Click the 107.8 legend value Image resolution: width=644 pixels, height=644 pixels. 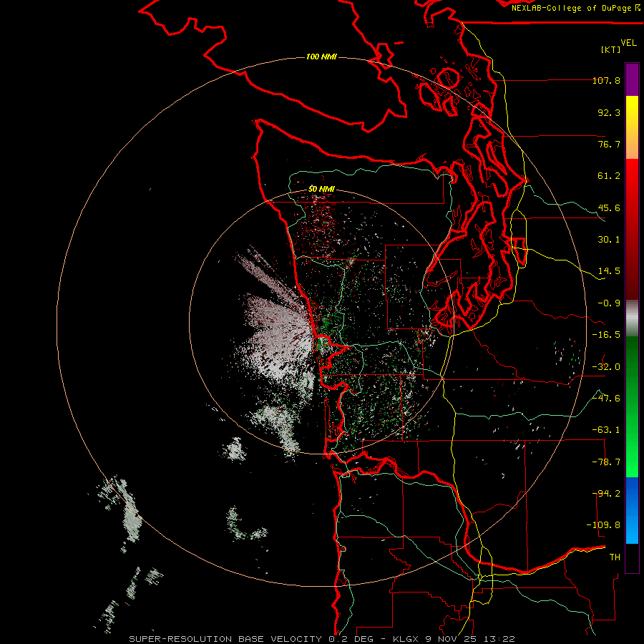(x=606, y=80)
